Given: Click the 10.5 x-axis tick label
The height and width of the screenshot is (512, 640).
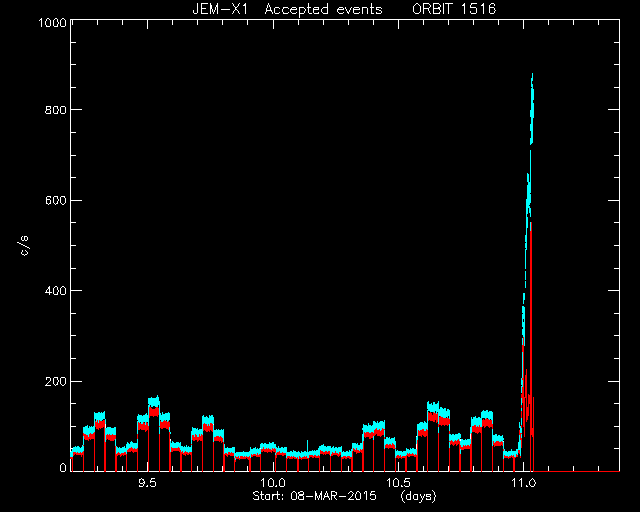Looking at the screenshot, I should tap(398, 483).
